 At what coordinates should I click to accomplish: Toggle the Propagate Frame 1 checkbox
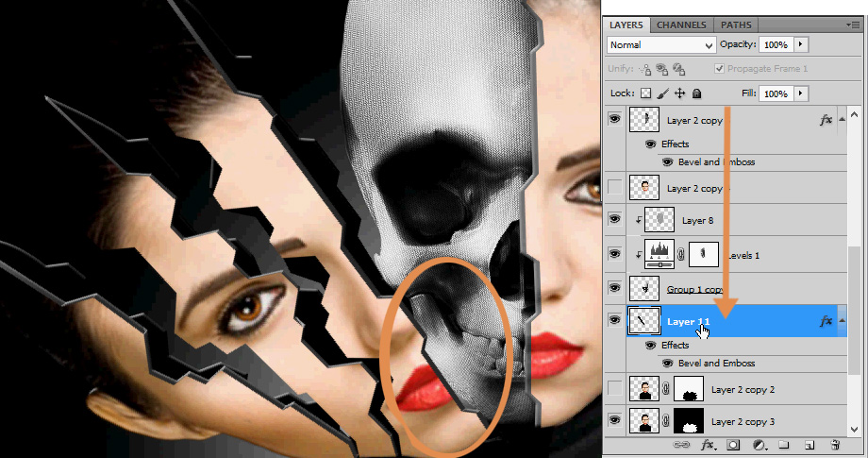point(719,69)
